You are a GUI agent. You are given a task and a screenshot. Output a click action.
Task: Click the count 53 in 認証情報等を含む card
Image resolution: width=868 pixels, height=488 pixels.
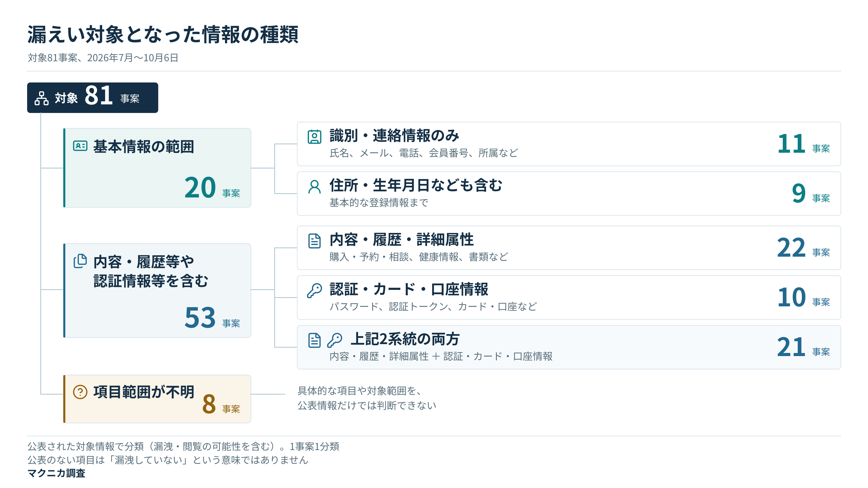pyautogui.click(x=200, y=318)
